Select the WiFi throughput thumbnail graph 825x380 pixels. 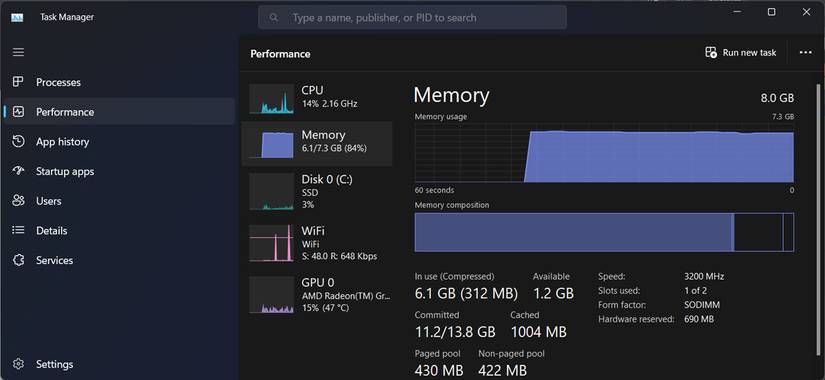(271, 243)
